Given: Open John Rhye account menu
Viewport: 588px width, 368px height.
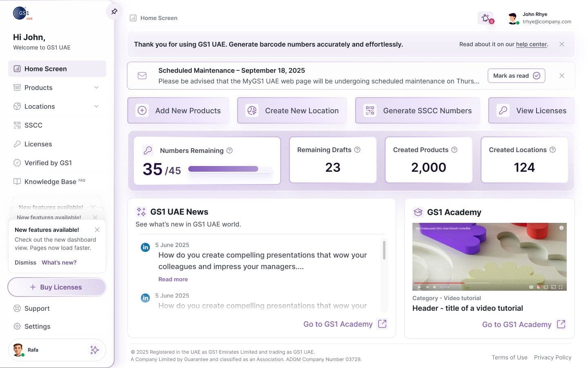Looking at the screenshot, I should [539, 18].
